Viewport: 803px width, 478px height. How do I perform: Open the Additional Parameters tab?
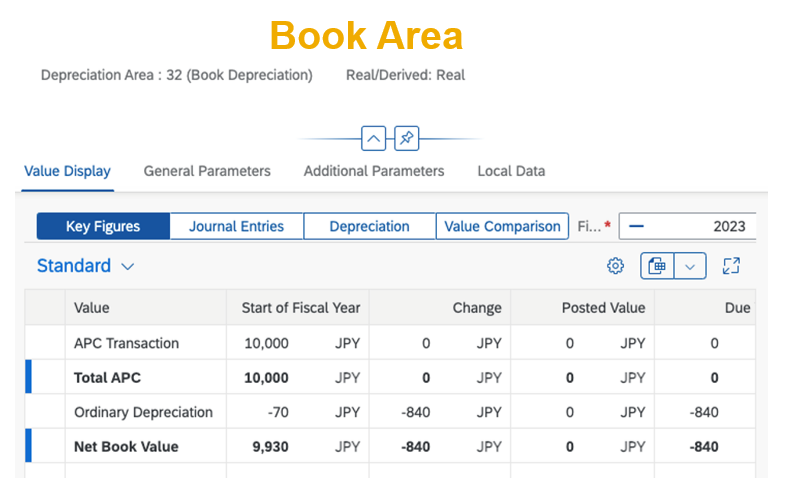click(374, 171)
